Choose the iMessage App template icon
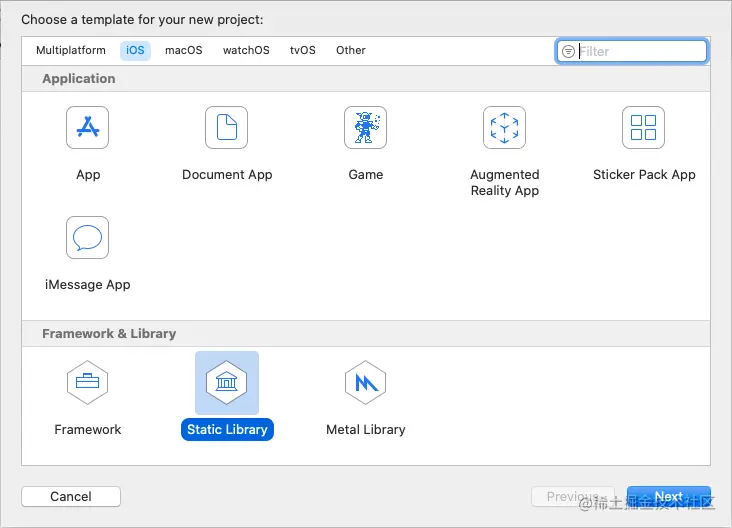 click(x=87, y=238)
